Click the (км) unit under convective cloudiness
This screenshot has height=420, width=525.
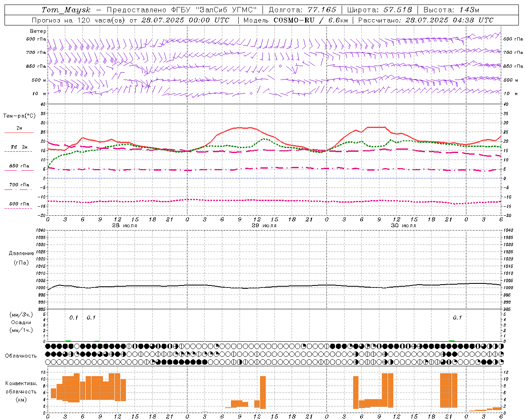tap(21, 399)
